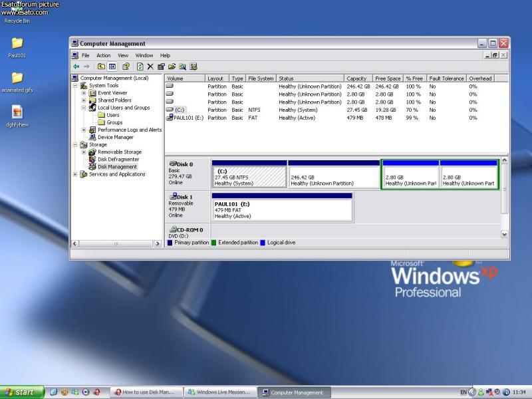Viewport: 532px width, 399px height.
Task: Click the Computer Management title bar icon
Action: coord(75,43)
